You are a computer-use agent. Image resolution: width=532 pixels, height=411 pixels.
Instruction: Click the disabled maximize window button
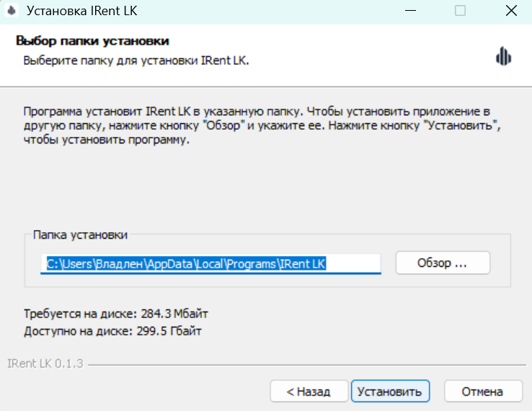[460, 11]
